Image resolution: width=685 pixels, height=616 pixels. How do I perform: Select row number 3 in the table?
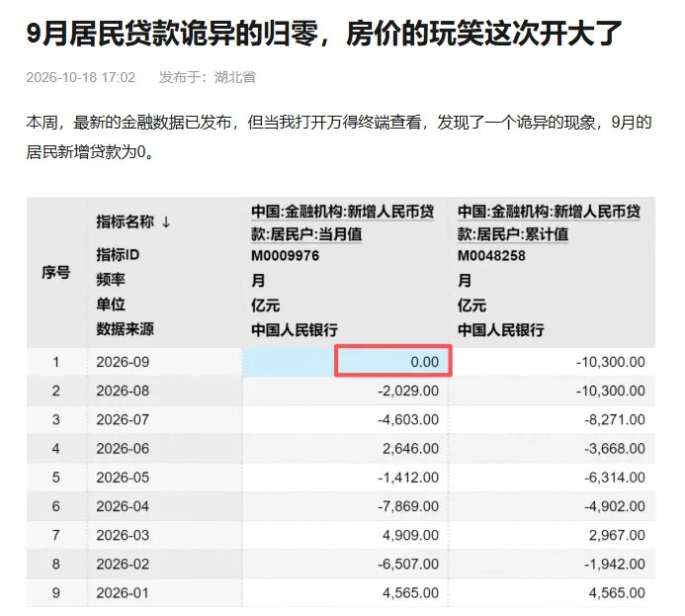(x=56, y=419)
